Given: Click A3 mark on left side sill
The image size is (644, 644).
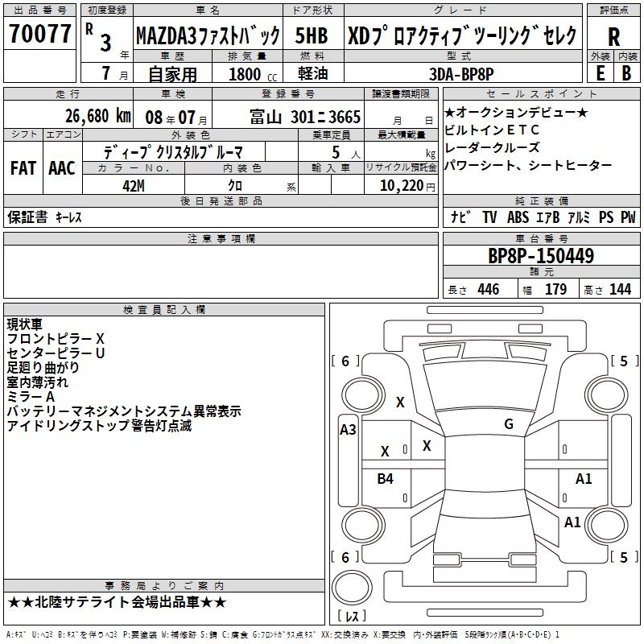Looking at the screenshot, I should (348, 430).
